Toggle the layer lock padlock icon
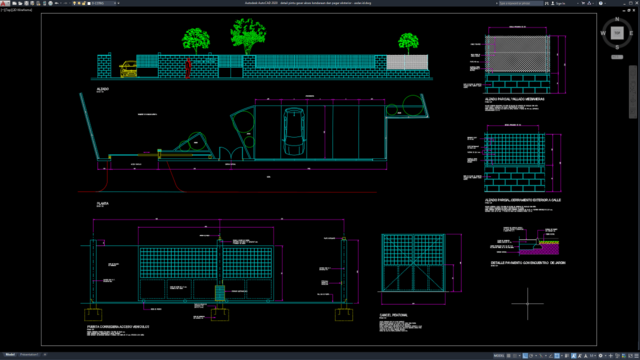 click(84, 3)
